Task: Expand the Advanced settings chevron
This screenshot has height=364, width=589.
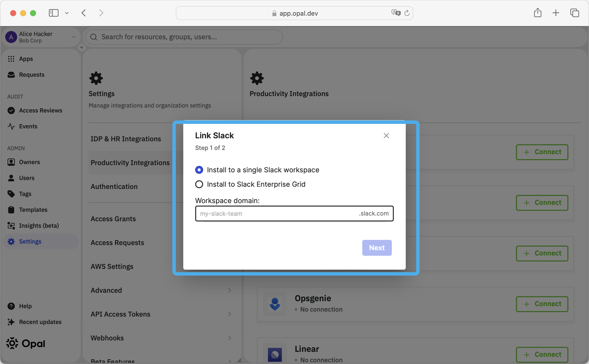Action: (x=230, y=291)
